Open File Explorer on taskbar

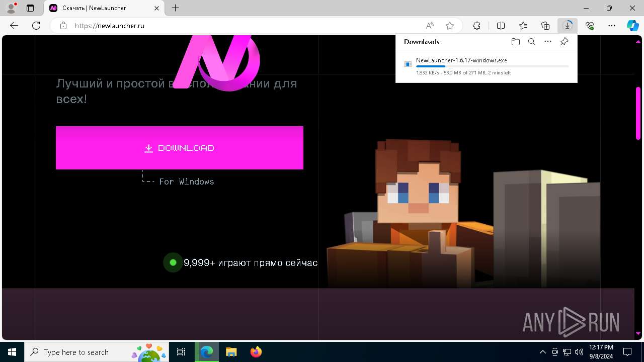pyautogui.click(x=231, y=352)
